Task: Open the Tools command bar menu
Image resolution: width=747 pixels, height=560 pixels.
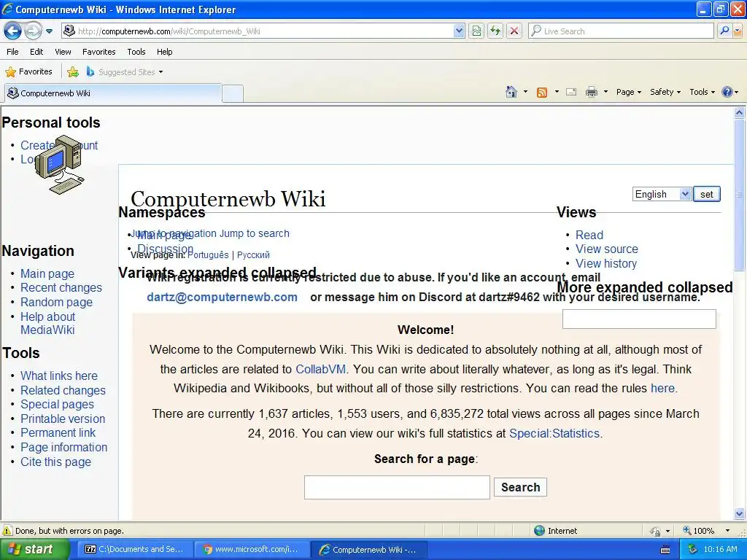Action: click(702, 92)
